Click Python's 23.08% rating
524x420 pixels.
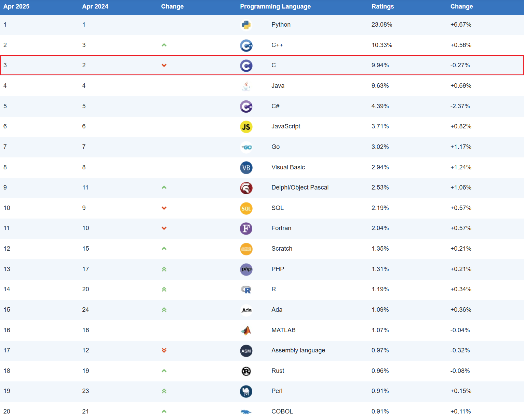tap(382, 25)
